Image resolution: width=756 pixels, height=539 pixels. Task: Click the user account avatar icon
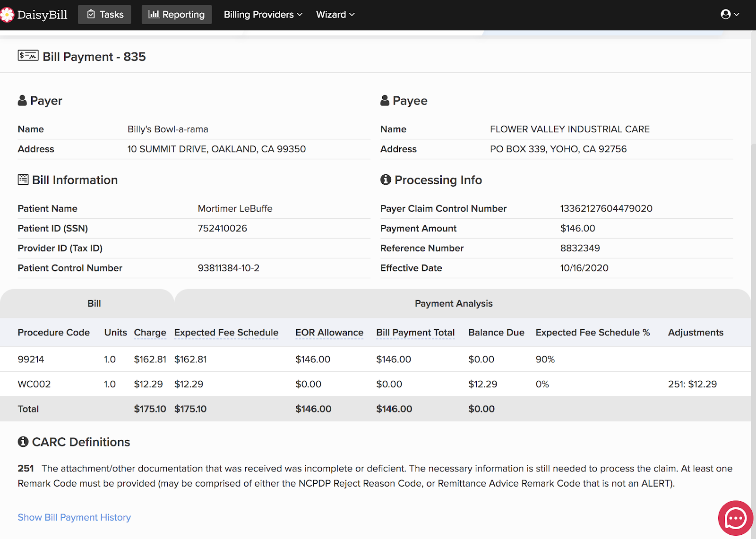[x=726, y=15]
